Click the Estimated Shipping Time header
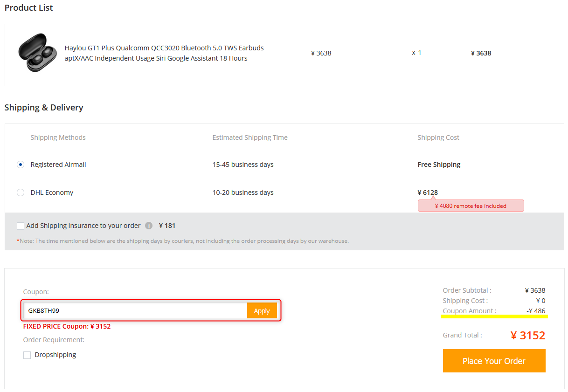This screenshot has width=568, height=392. 250,138
